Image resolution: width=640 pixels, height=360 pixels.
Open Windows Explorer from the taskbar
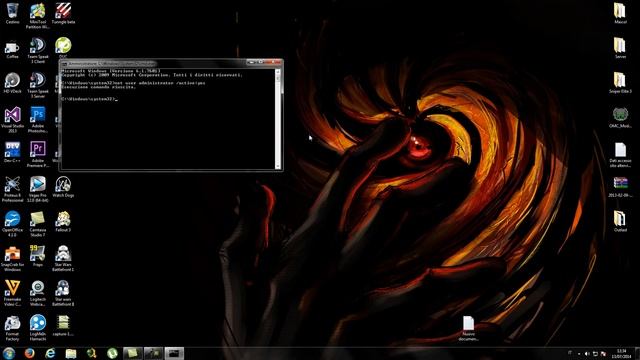coord(71,353)
